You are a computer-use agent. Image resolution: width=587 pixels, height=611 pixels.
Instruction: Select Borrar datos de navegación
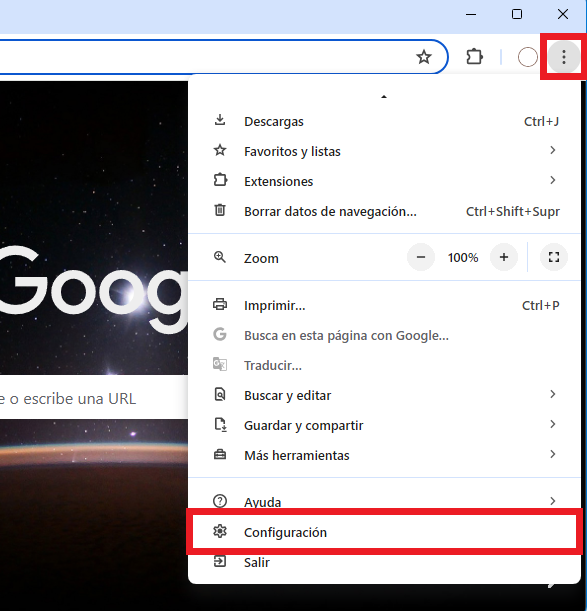coord(384,211)
